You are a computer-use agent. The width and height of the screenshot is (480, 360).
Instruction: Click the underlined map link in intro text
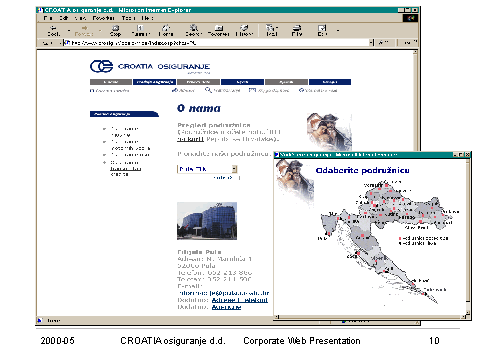[190, 139]
